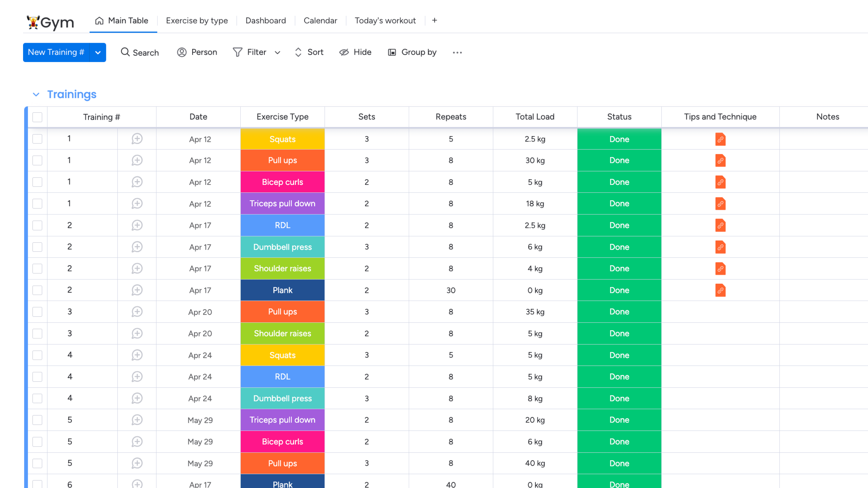The width and height of the screenshot is (868, 488).
Task: Click Hide columns eye icon
Action: point(344,52)
